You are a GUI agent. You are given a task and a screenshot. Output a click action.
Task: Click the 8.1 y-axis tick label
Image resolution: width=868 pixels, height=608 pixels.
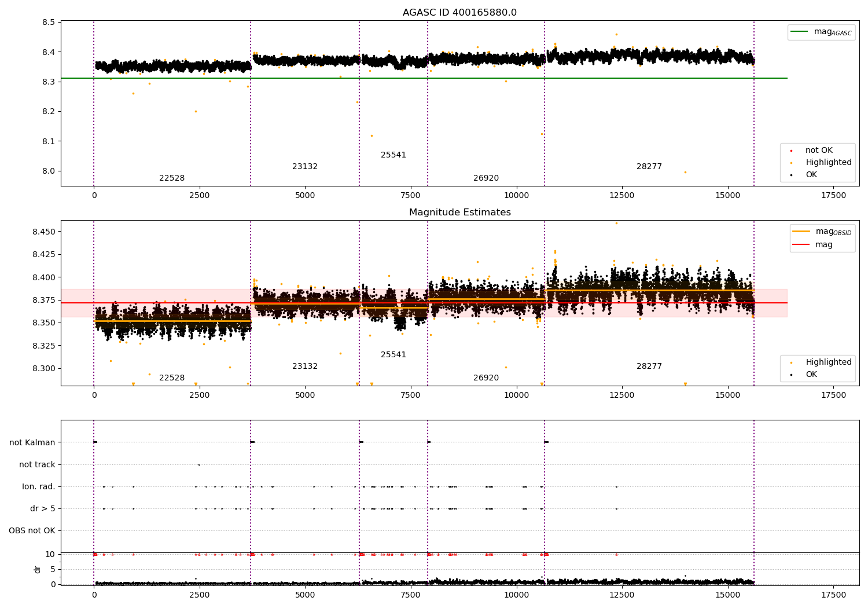click(49, 141)
